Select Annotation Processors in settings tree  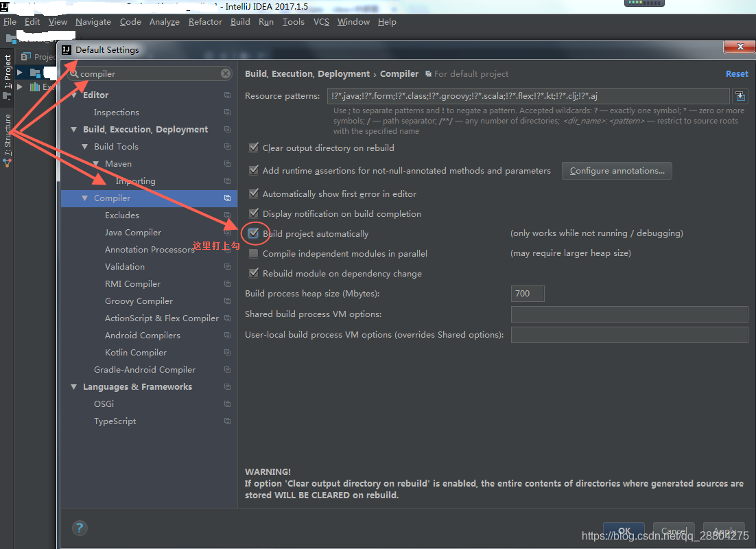(x=149, y=249)
